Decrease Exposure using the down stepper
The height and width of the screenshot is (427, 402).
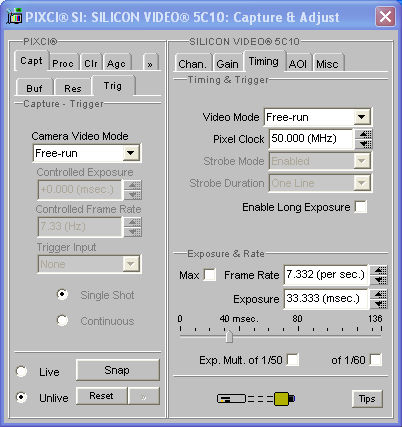coord(380,304)
